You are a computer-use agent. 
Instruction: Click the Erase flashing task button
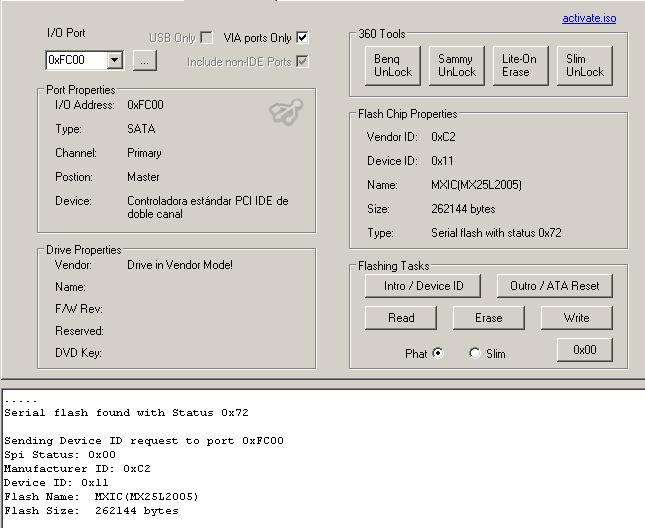click(489, 318)
